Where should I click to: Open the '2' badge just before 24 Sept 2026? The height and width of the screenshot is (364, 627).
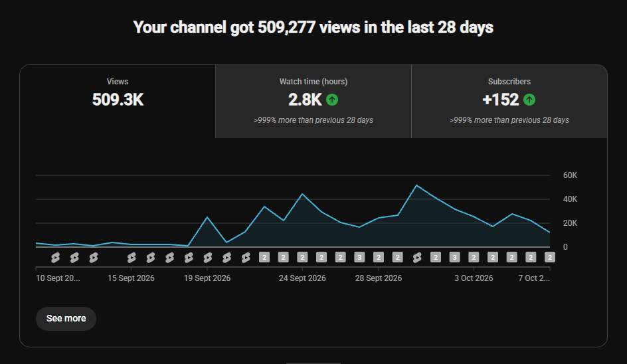(x=284, y=257)
